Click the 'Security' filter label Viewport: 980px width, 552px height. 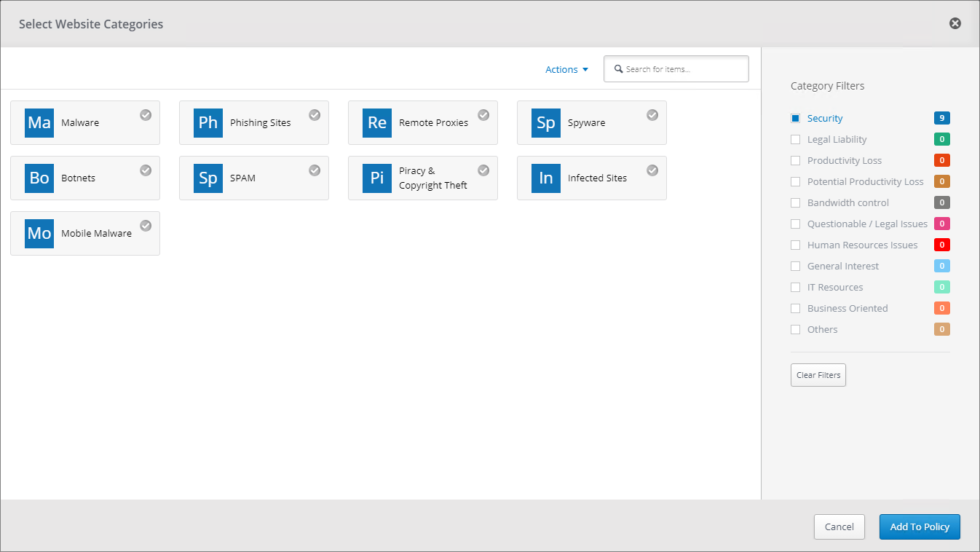[x=825, y=118]
